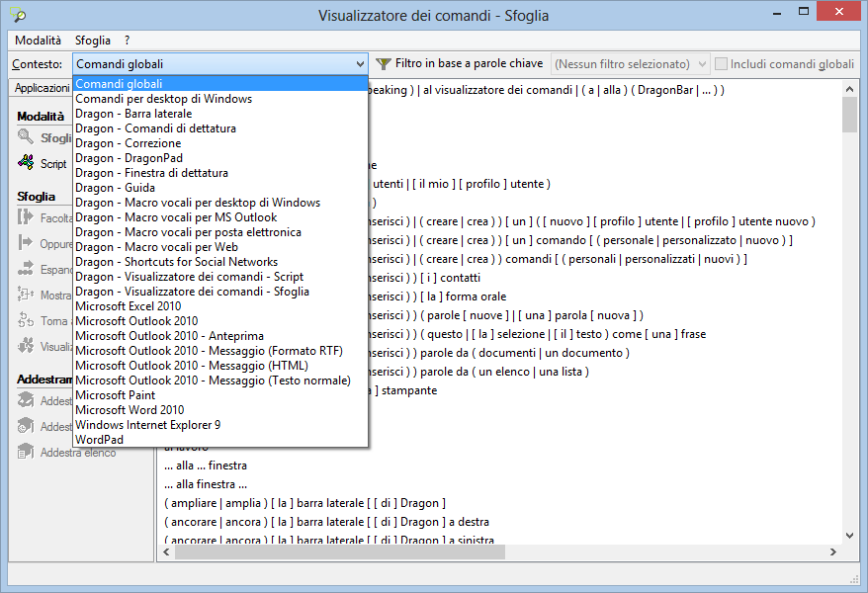Click the Oppure arrow icon in the sidebar
The width and height of the screenshot is (868, 593).
pos(26,242)
